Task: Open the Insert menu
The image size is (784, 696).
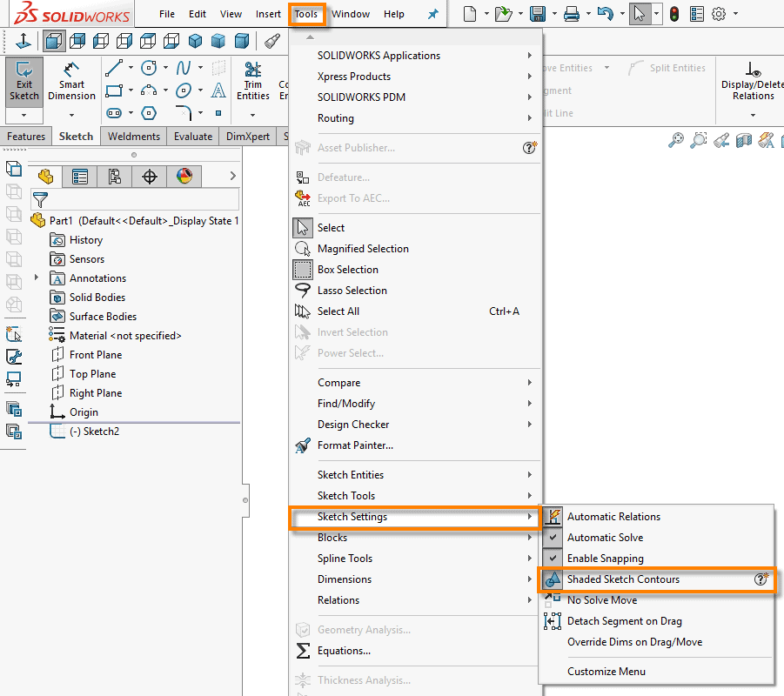Action: [x=268, y=14]
